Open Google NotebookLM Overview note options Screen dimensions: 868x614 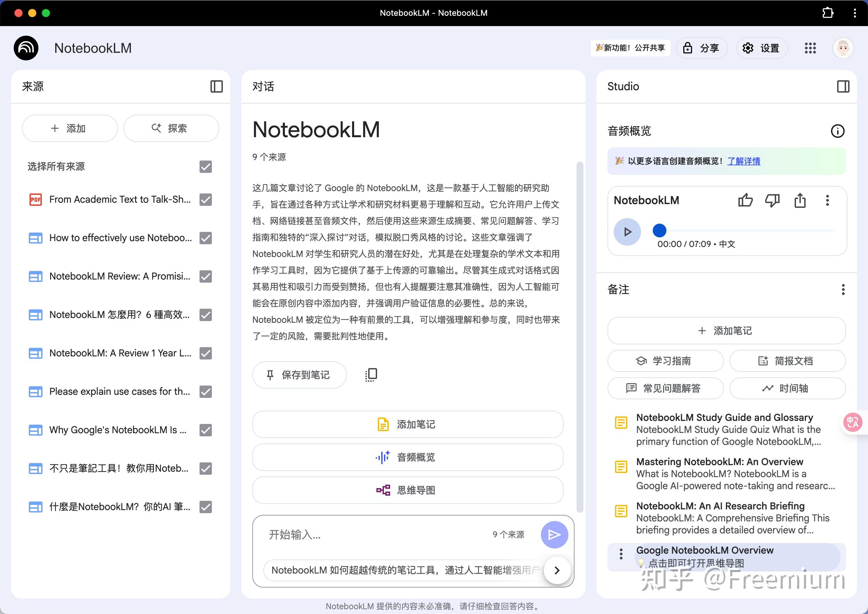(x=621, y=554)
